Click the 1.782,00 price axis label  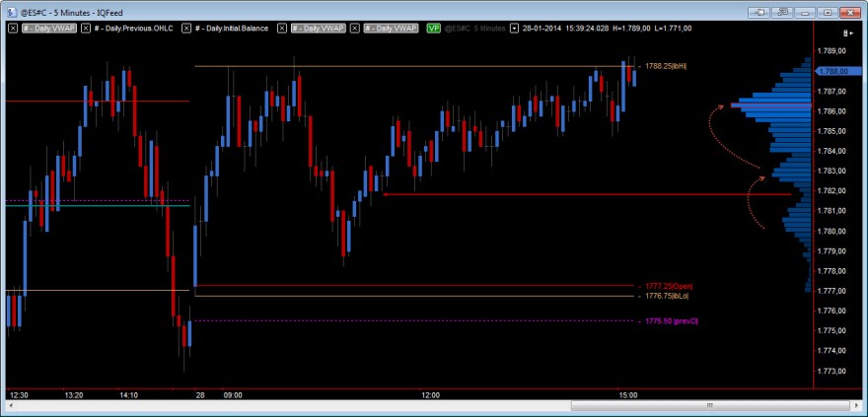(x=831, y=191)
